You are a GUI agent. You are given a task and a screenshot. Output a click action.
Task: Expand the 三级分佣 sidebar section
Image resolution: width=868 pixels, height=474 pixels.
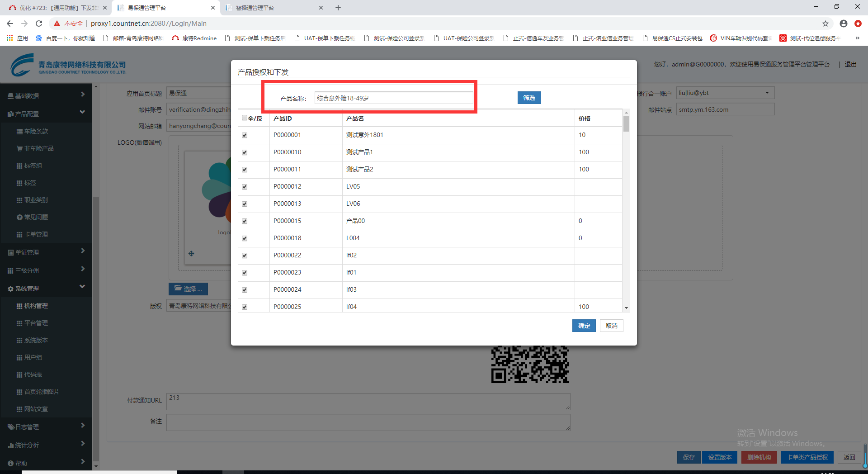(x=46, y=270)
